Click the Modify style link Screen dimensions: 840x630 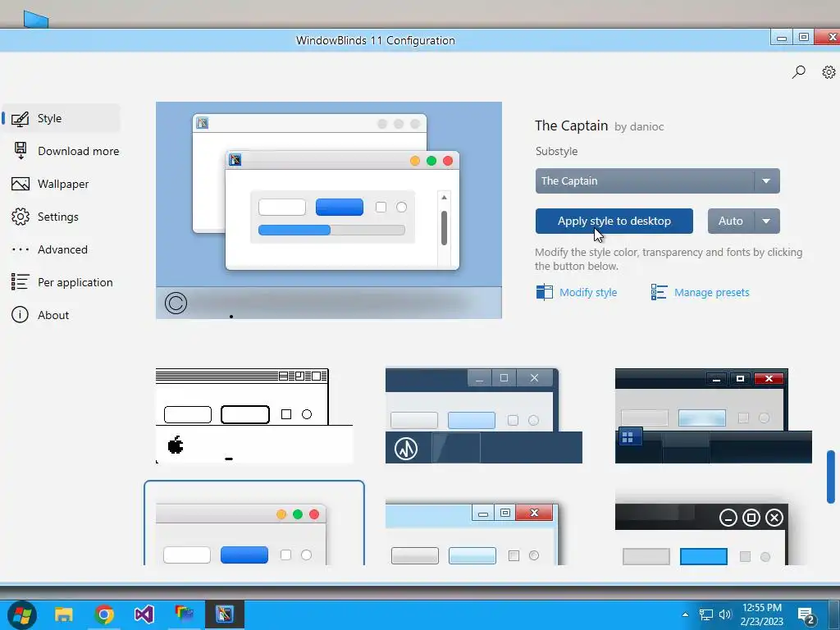point(588,293)
